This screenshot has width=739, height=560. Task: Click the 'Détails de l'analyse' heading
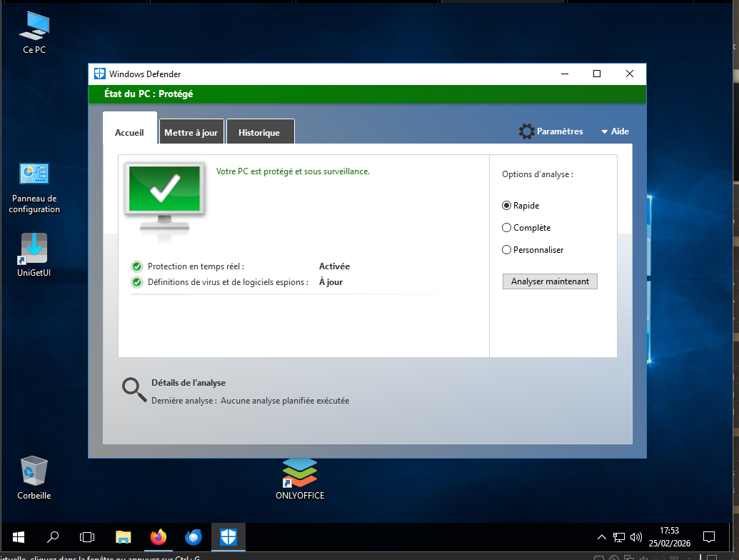[x=188, y=383]
